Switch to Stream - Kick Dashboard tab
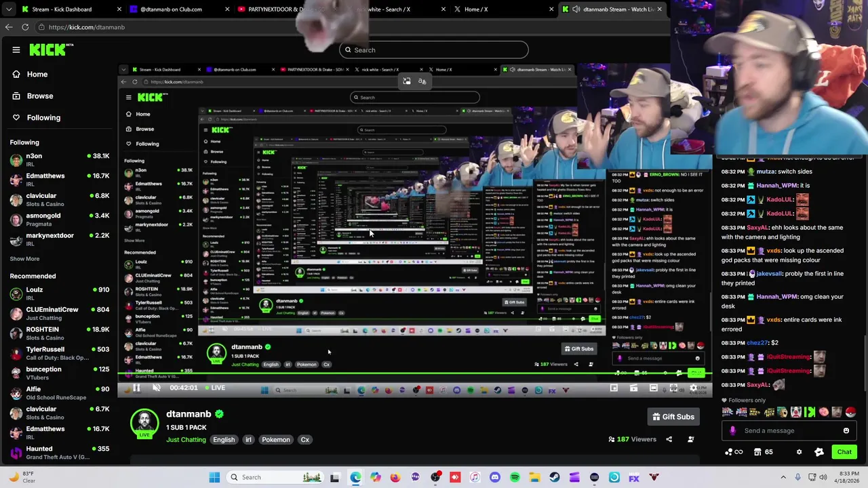 pos(71,9)
